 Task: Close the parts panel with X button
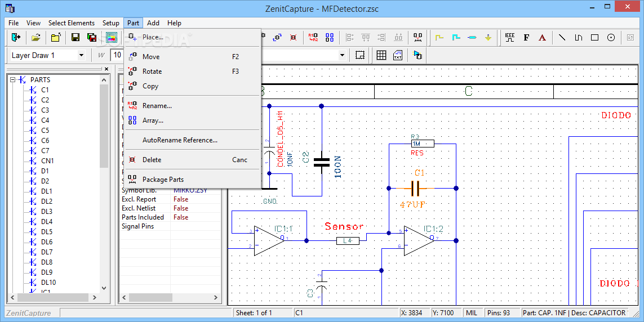106,69
